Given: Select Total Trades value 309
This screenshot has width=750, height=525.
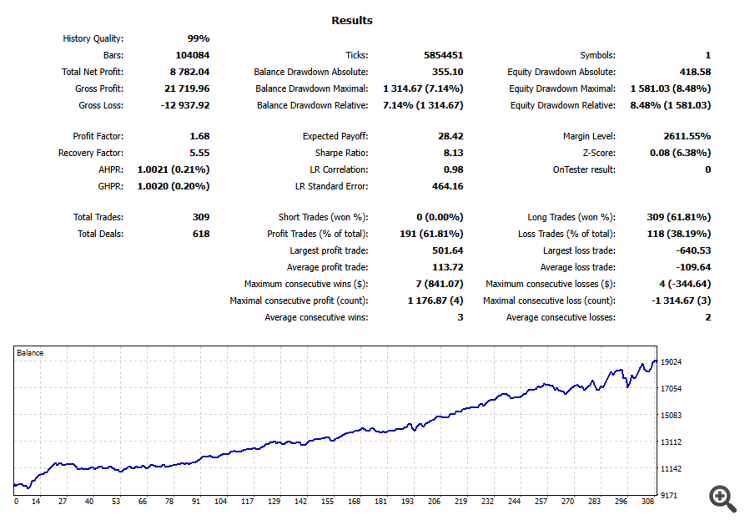Looking at the screenshot, I should 201,218.
